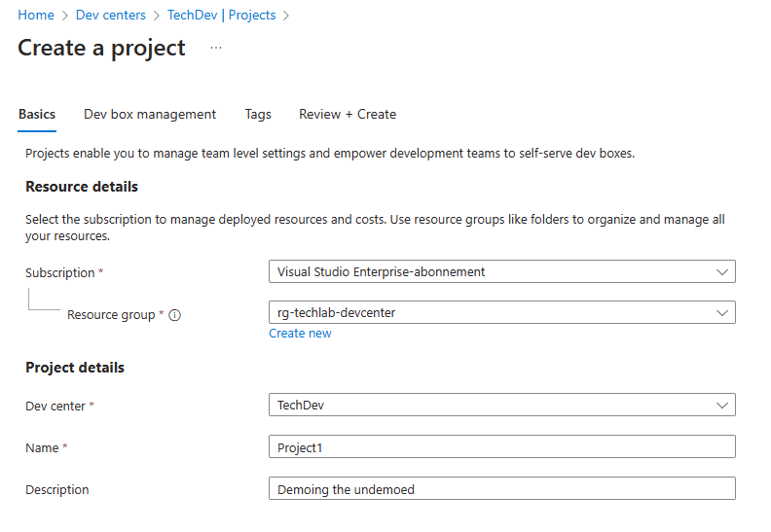
Task: Open the Resource group dropdown
Action: 501,312
